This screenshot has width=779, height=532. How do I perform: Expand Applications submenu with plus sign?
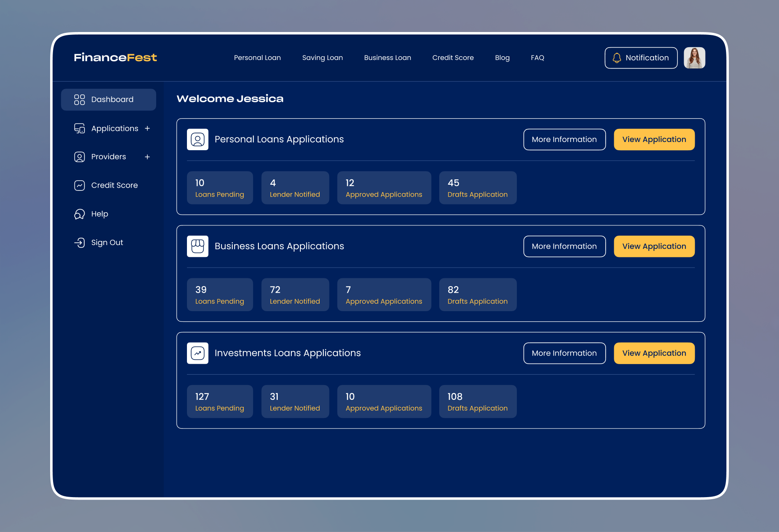click(x=148, y=128)
